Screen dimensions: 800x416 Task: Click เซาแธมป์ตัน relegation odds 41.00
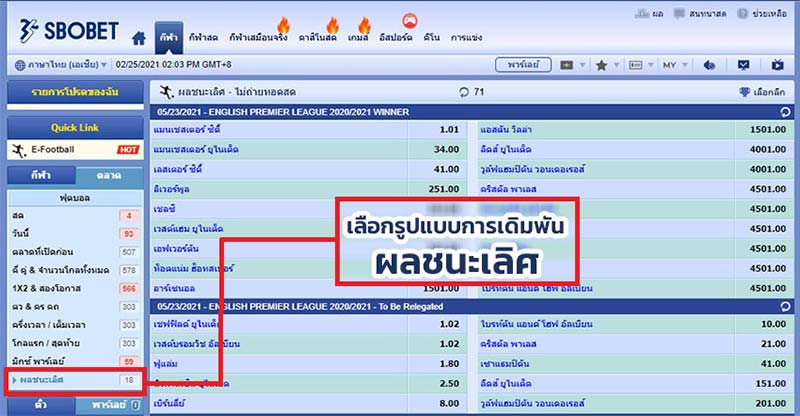[x=773, y=364]
